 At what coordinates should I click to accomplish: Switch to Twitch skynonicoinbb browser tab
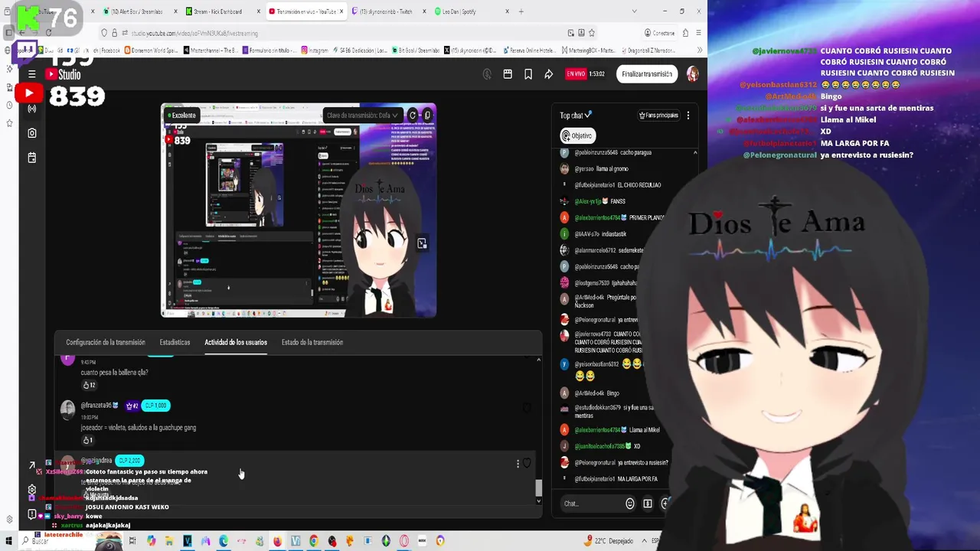388,11
